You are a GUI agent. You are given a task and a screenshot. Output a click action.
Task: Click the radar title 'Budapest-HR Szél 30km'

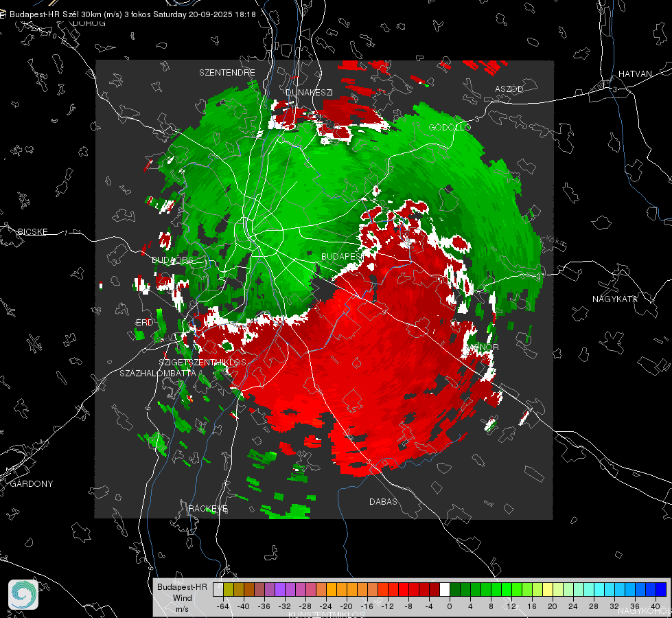[56, 14]
